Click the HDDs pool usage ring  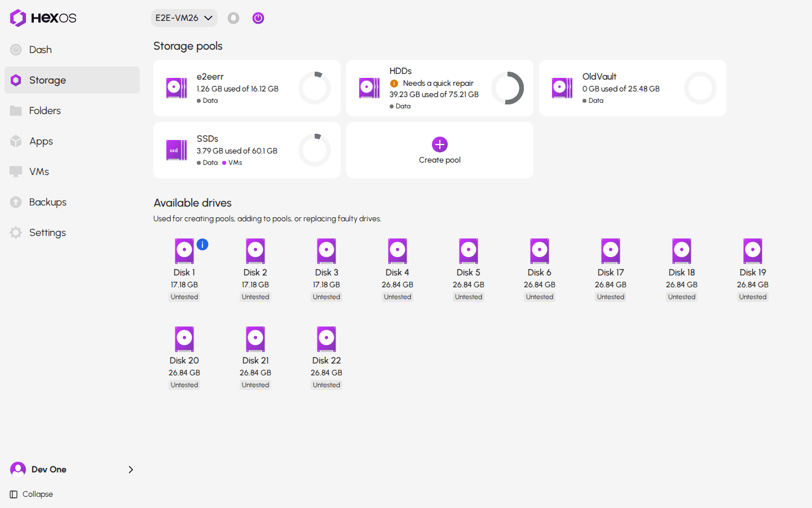pos(507,88)
